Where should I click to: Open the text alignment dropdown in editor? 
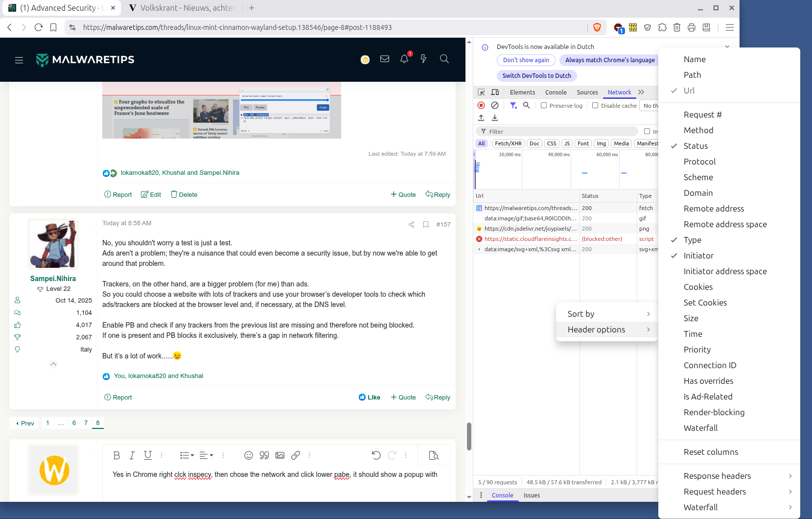tap(207, 455)
